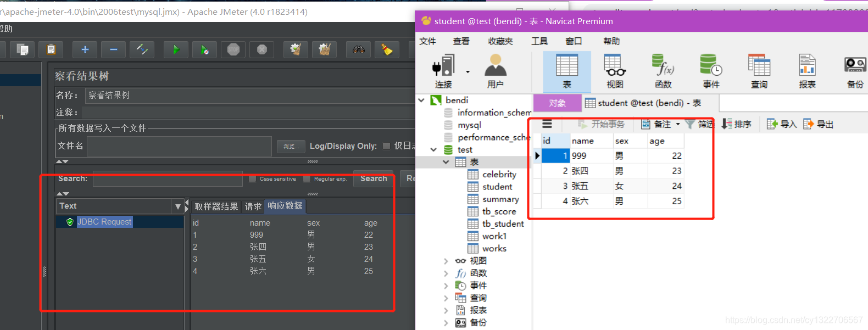Open Navicat 查询 (Query) tool
The height and width of the screenshot is (330, 868).
(759, 71)
